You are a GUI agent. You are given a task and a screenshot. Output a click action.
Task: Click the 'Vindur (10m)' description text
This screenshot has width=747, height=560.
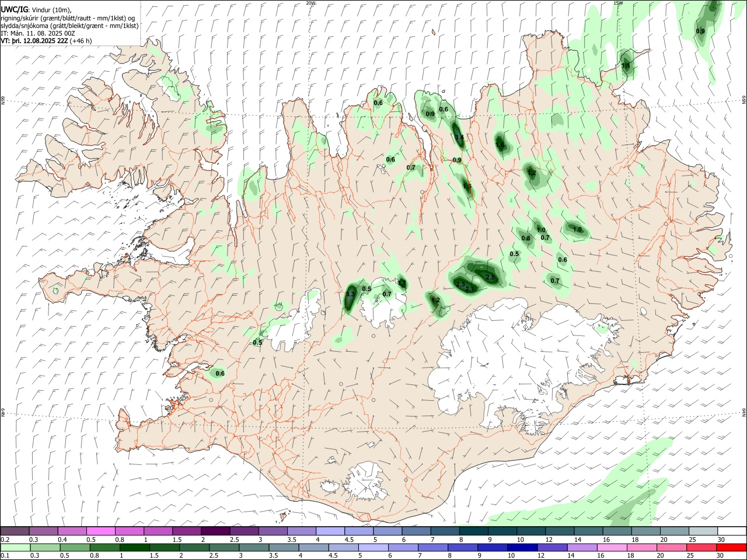(x=51, y=10)
